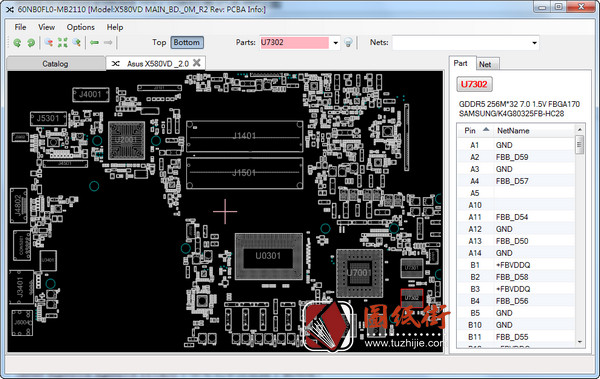Switch to the Catalog tab
Screen dimensions: 600x379
point(55,64)
